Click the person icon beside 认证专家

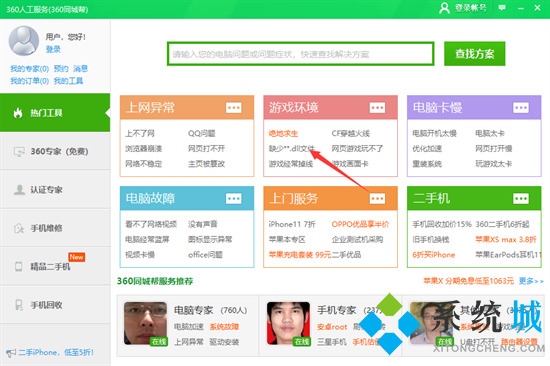tap(19, 189)
